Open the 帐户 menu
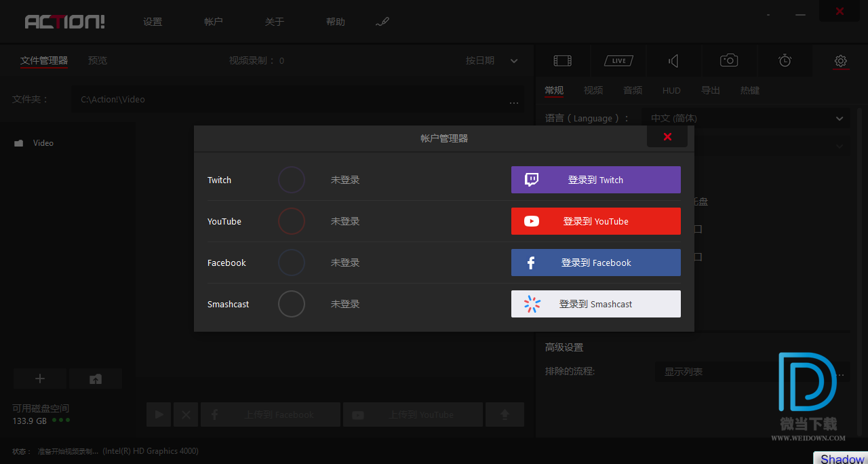 (214, 22)
